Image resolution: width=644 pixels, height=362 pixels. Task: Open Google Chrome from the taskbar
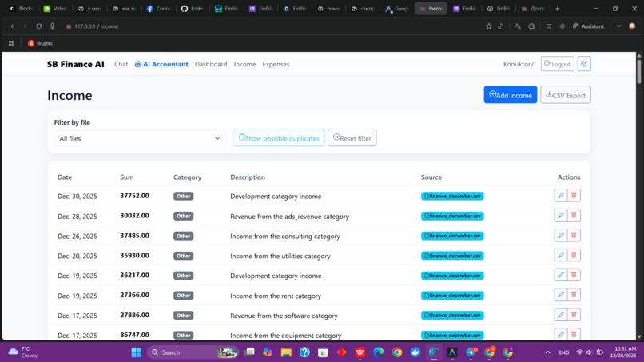coord(397,352)
